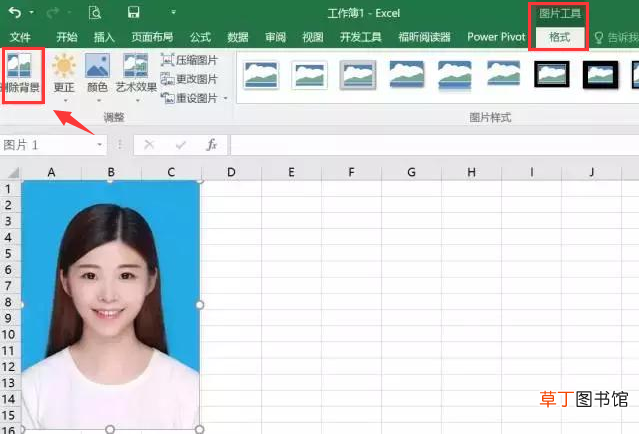Select the first picture style thumbnail
The height and width of the screenshot is (434, 639).
(261, 75)
